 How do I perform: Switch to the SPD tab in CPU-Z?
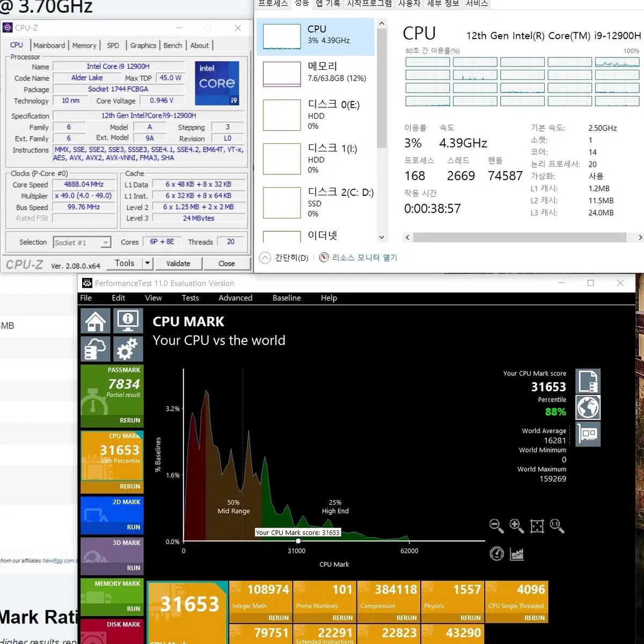[113, 46]
